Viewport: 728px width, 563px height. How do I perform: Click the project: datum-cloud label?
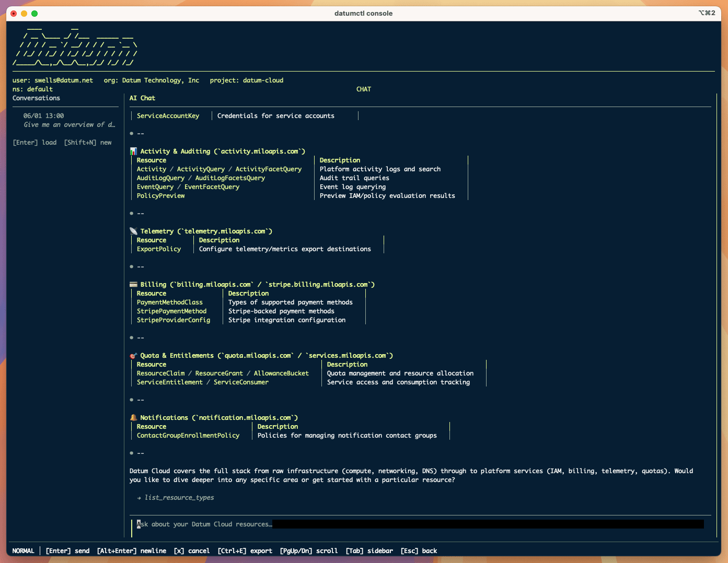(x=247, y=80)
